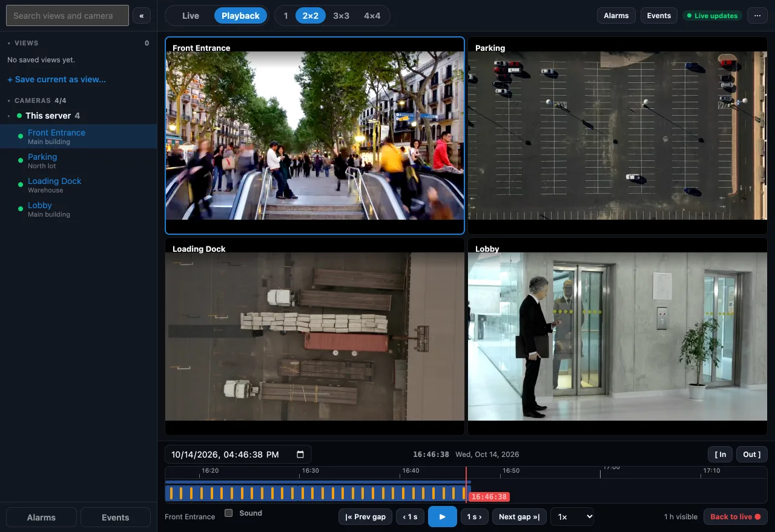Start playback with the blue play button
775x532 pixels.
tap(443, 517)
